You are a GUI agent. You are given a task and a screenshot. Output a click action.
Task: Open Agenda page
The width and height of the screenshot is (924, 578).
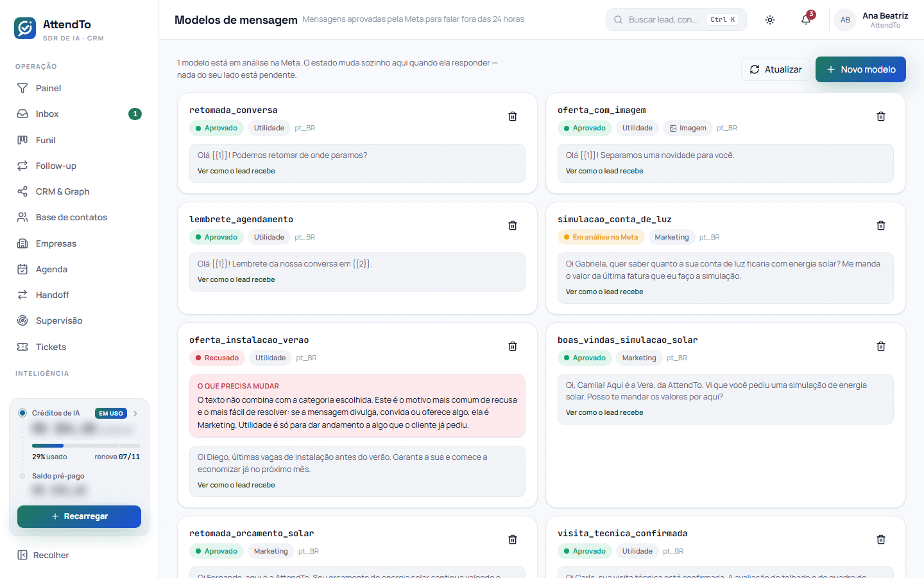click(80, 269)
